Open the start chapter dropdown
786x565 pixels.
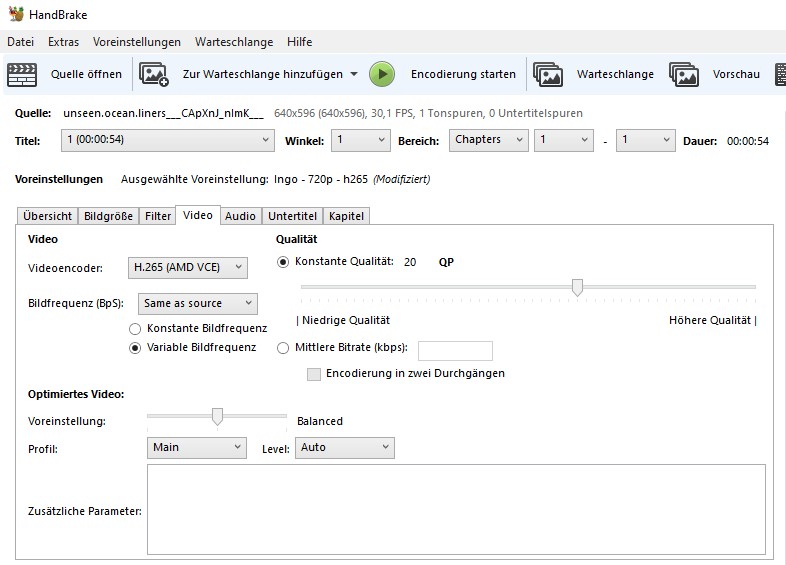[x=564, y=140]
